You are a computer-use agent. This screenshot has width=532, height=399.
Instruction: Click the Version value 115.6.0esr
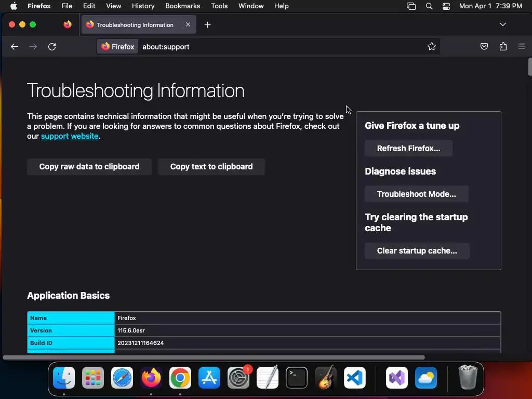click(x=131, y=330)
